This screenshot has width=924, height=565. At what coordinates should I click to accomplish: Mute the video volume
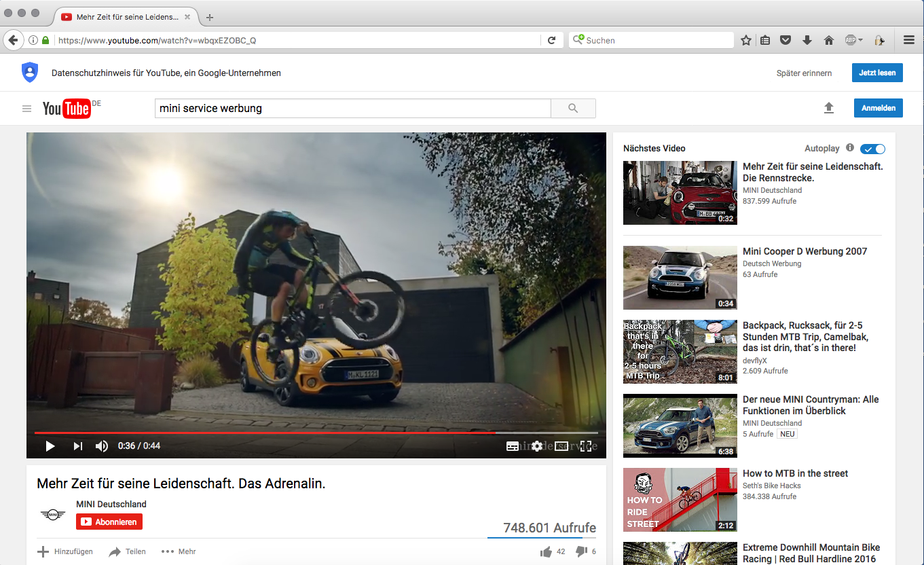click(102, 446)
